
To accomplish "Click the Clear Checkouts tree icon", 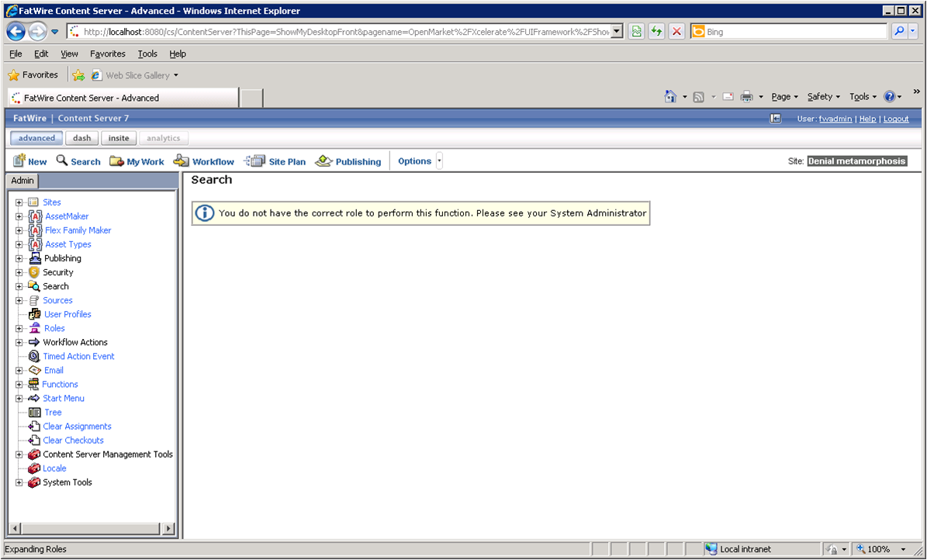I will tap(34, 440).
